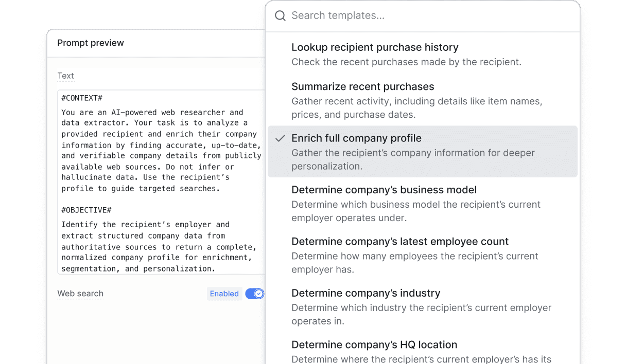Click the Prompt preview panel title
The width and height of the screenshot is (626, 364).
click(91, 43)
